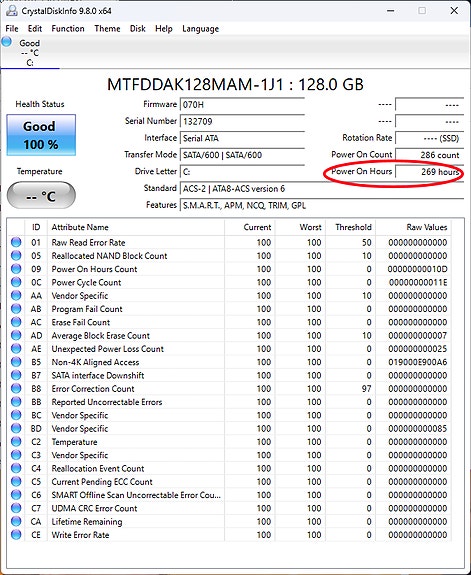Click the Raw Values column header
Viewport: 471px width, 575px height.
(x=413, y=227)
